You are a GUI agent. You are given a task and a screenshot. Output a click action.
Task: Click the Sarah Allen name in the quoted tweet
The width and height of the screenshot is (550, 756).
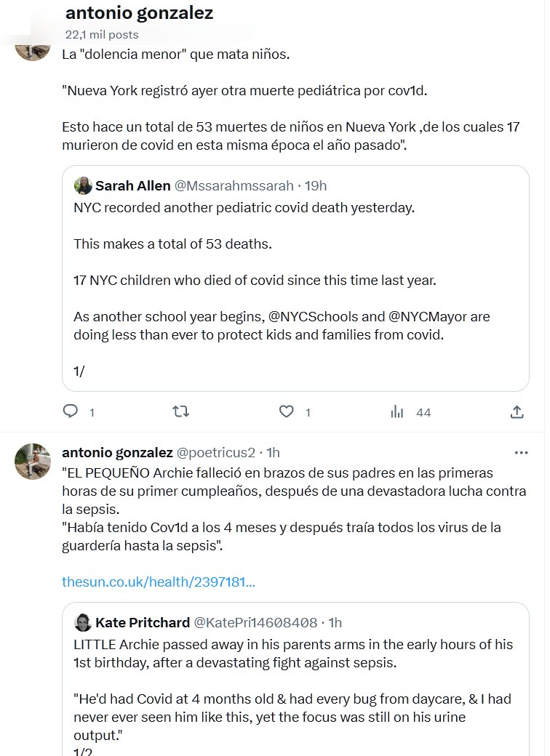pyautogui.click(x=133, y=185)
